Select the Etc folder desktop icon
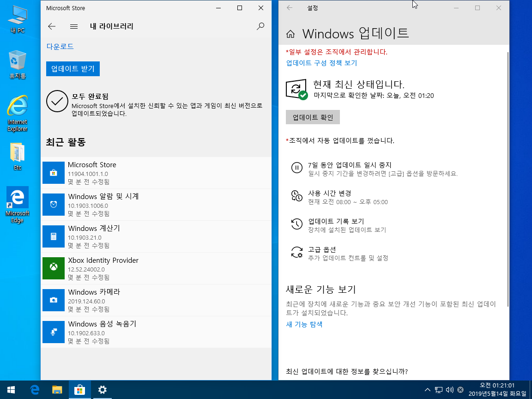532x399 pixels. 18,157
